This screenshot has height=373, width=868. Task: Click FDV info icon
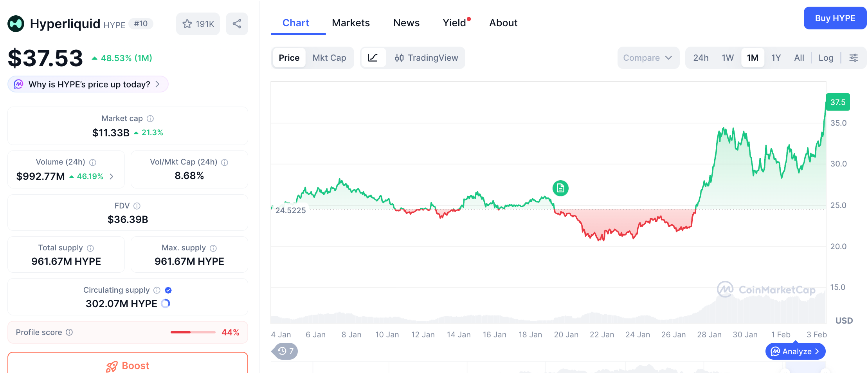click(x=137, y=206)
